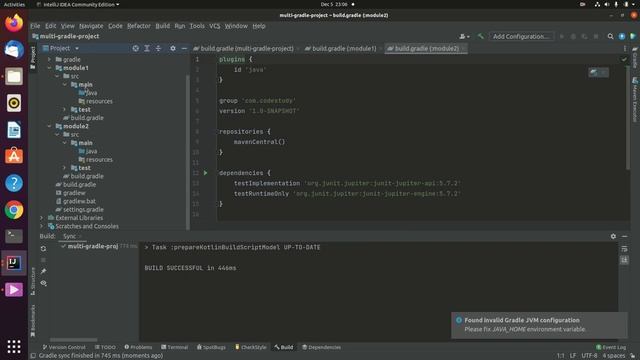
Task: Reload Gradle sync icon in Build panel
Action: (43, 249)
